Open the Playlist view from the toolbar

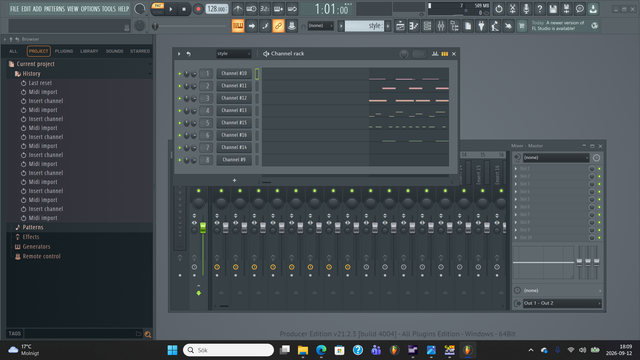coord(400,26)
